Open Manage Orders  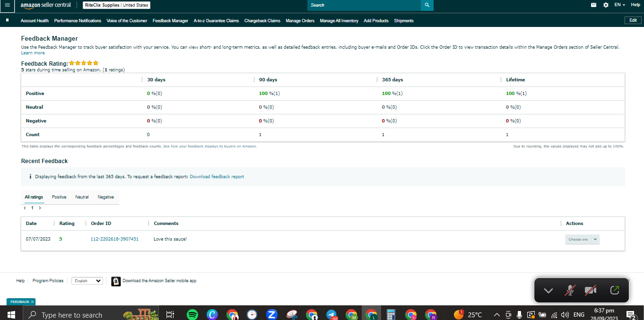click(300, 21)
